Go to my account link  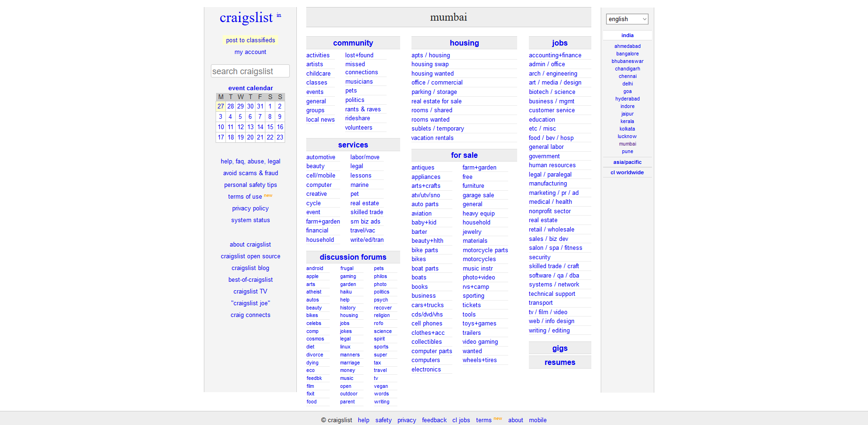(250, 52)
